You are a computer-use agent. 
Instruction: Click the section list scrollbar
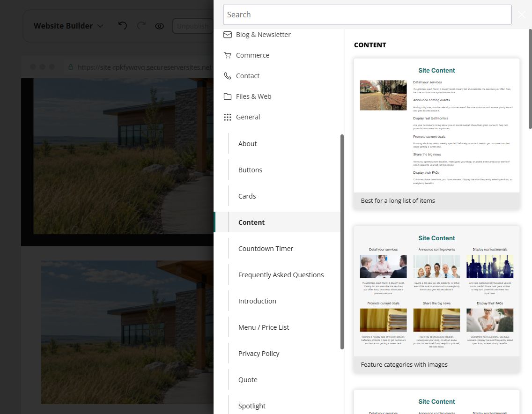pyautogui.click(x=342, y=242)
